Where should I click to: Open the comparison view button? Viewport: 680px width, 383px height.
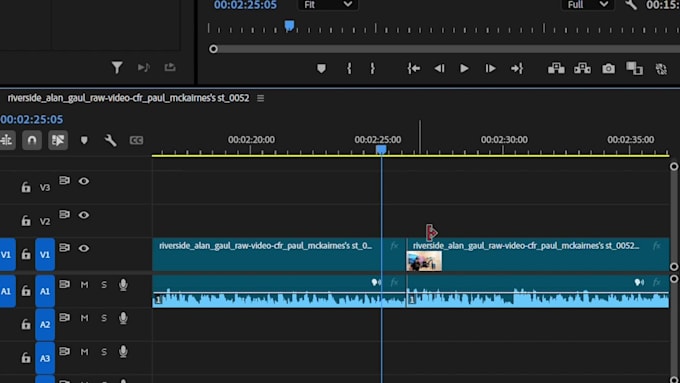[x=634, y=68]
